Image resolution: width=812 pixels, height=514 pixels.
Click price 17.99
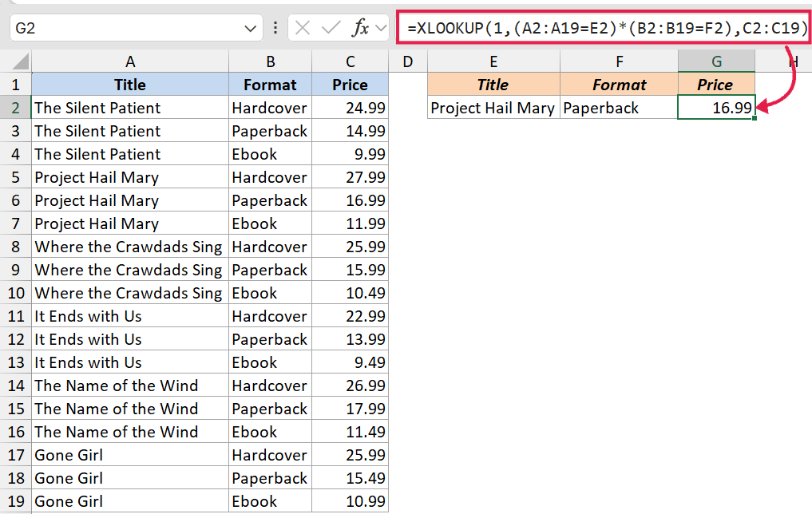pyautogui.click(x=350, y=409)
